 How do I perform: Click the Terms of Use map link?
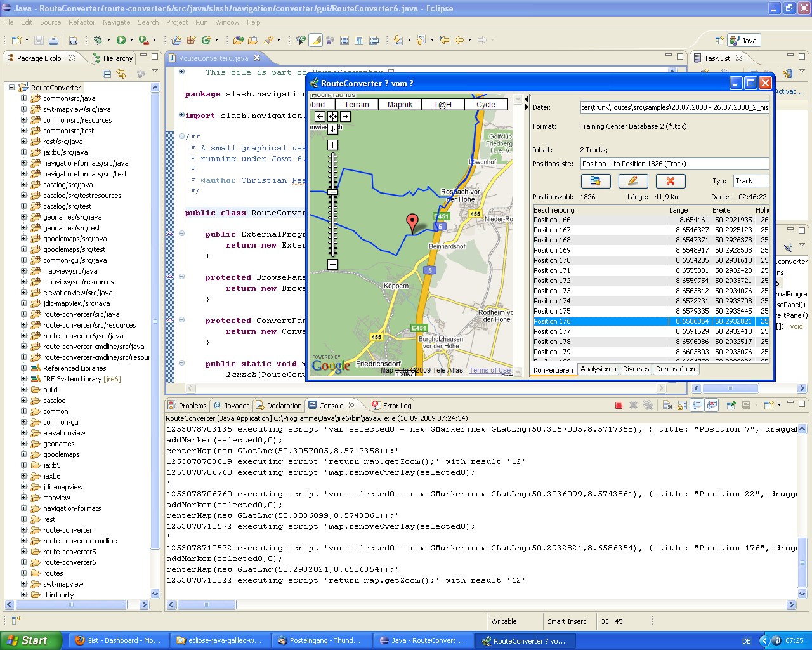pyautogui.click(x=489, y=370)
